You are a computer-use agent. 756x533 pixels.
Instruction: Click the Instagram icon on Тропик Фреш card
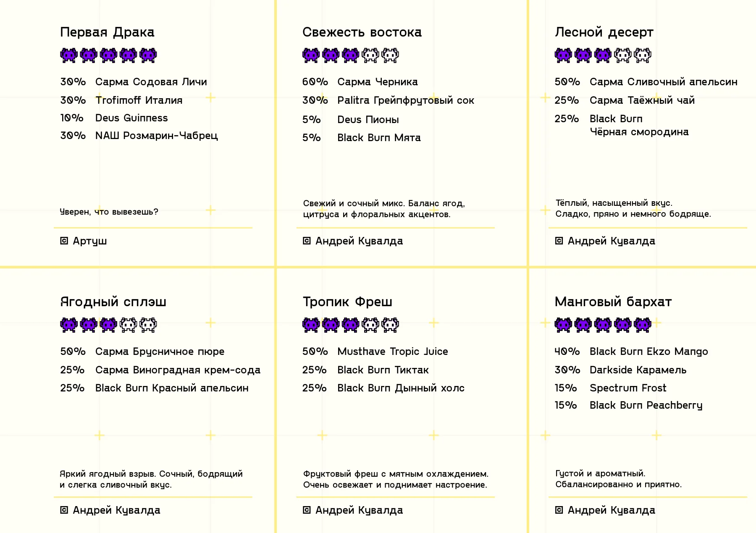307,510
